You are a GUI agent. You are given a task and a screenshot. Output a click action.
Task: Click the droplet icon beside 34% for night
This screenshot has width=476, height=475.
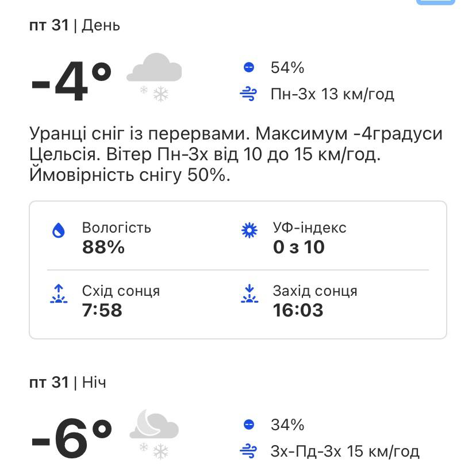pyautogui.click(x=248, y=425)
